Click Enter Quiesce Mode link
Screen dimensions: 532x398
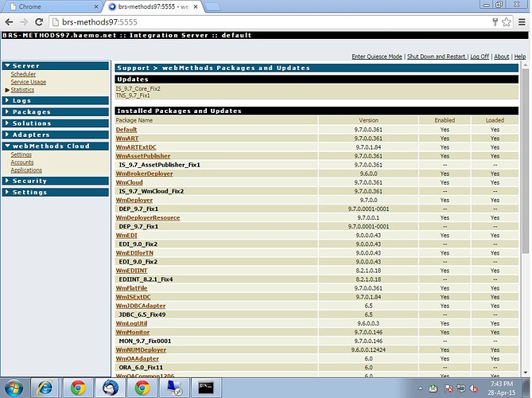[377, 57]
